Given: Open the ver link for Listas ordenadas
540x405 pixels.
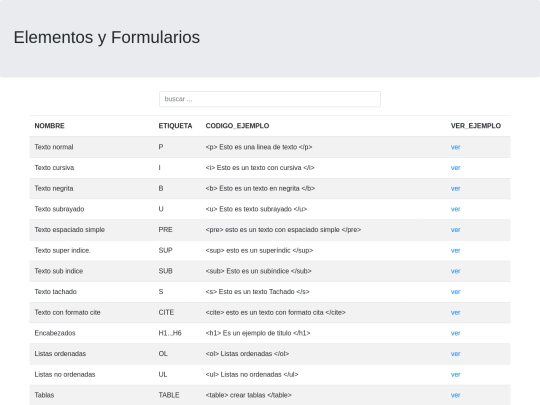Looking at the screenshot, I should click(455, 354).
